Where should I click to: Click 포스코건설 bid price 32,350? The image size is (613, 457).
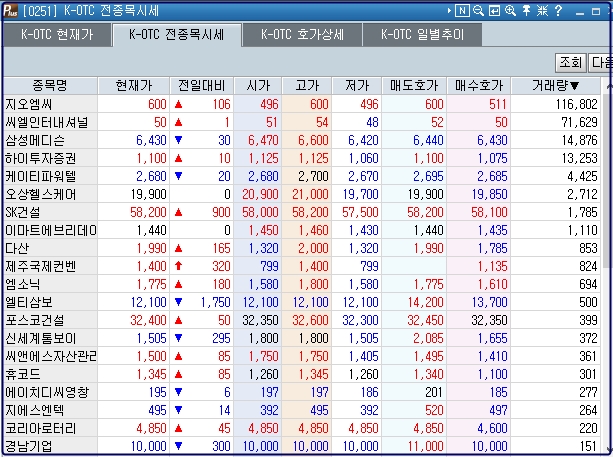pyautogui.click(x=489, y=320)
